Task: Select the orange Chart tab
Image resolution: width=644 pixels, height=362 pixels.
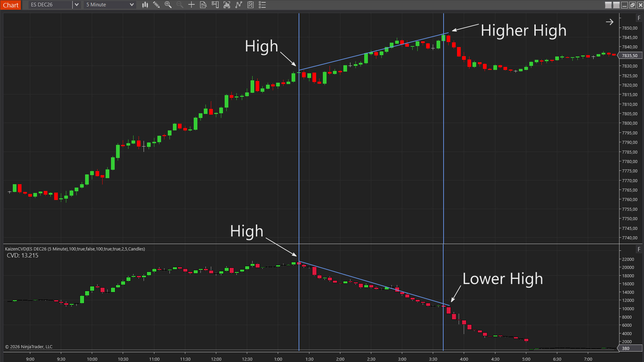Action: click(x=11, y=5)
